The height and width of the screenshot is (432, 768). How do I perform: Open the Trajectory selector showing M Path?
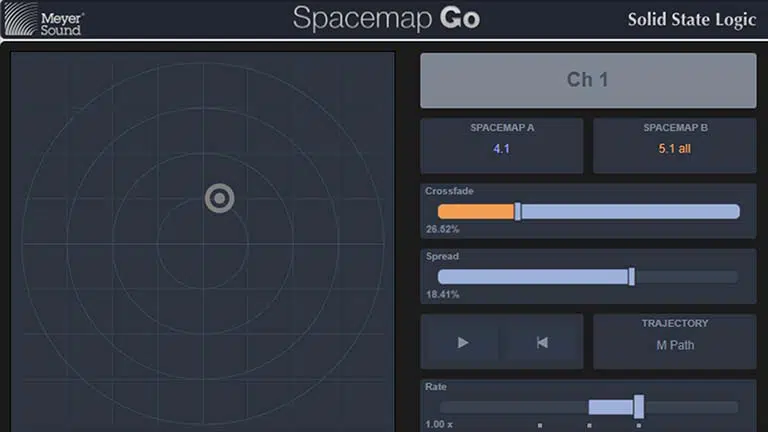[x=675, y=341]
